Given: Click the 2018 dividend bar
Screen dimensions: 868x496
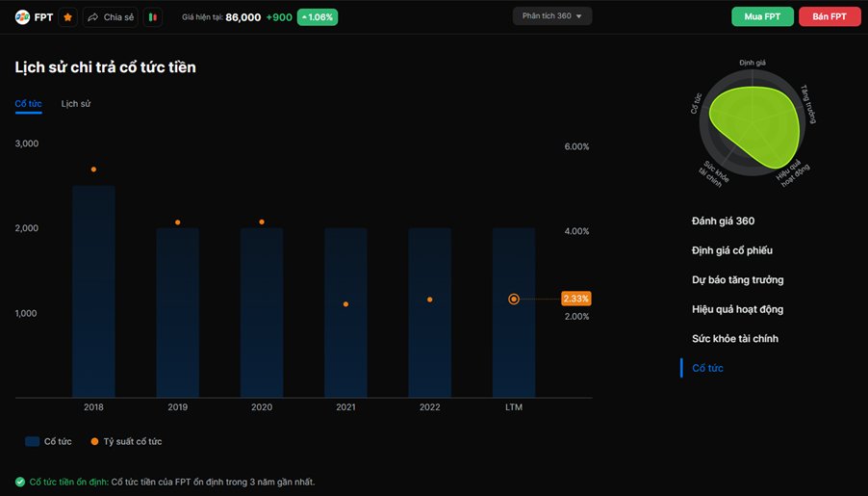Looking at the screenshot, I should click(93, 292).
